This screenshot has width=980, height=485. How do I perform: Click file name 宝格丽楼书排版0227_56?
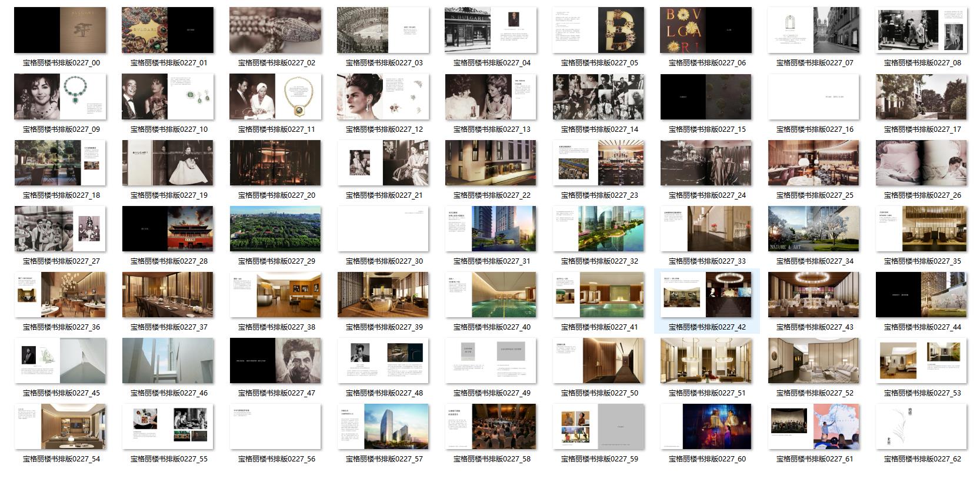(276, 459)
